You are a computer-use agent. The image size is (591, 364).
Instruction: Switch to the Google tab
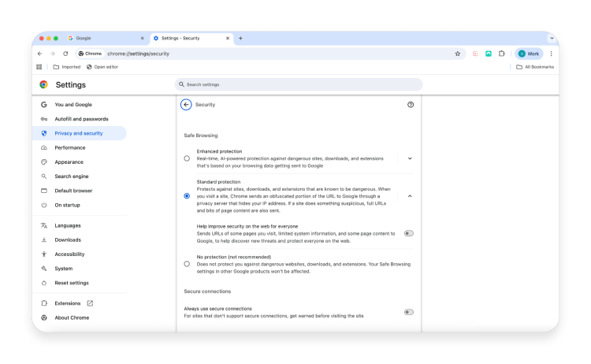tap(106, 38)
